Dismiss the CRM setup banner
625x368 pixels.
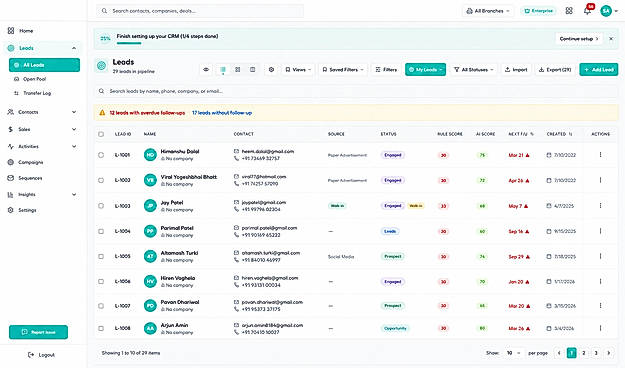[611, 39]
